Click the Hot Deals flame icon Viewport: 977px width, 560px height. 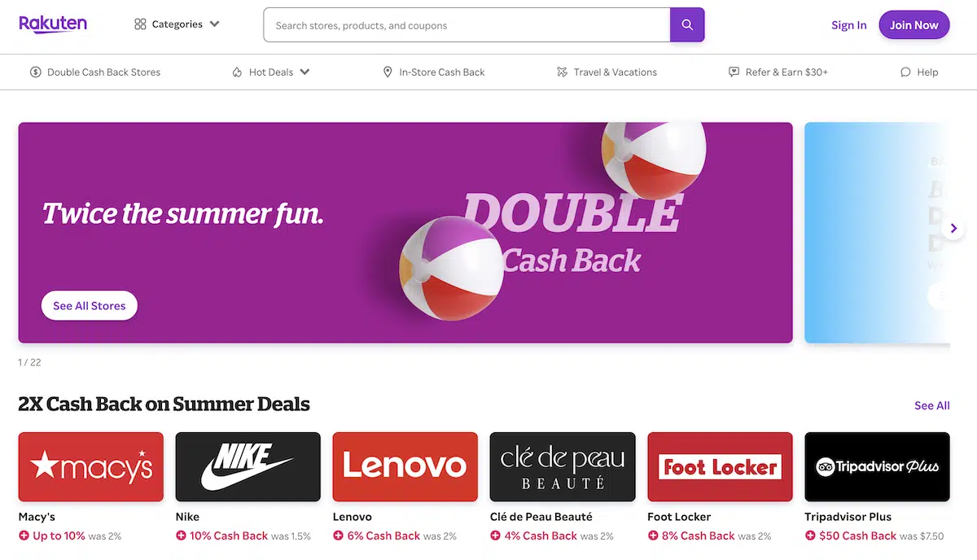[x=237, y=72]
